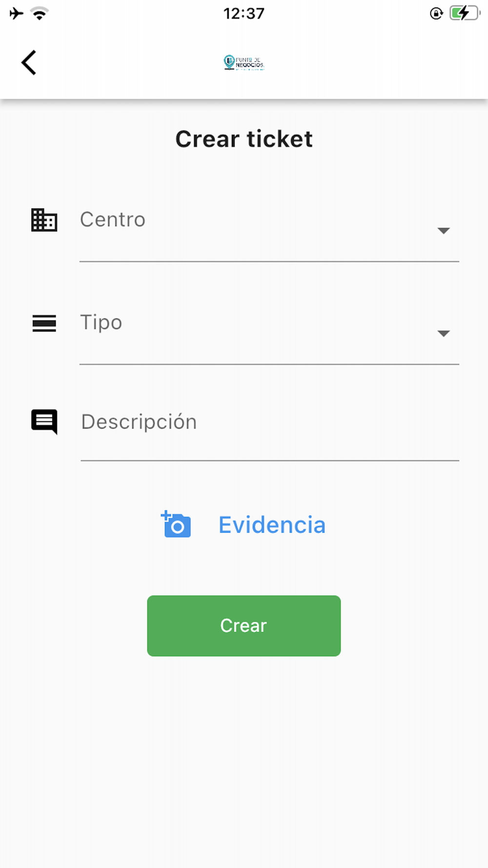Click the comment bubble icon beside Descripción
488x868 pixels.
44,422
